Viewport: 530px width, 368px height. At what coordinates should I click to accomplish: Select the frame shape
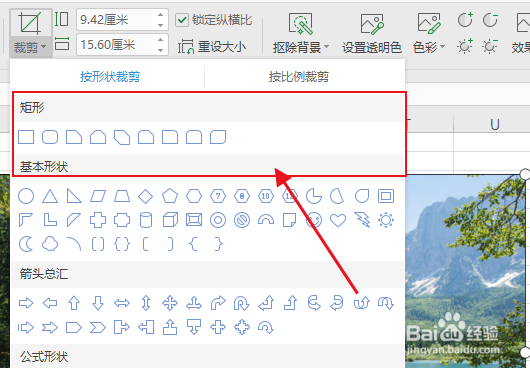pos(386,196)
